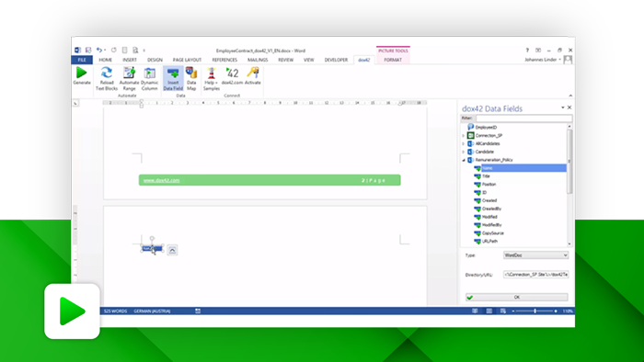Select the Modified field in tree
The height and width of the screenshot is (362, 644).
[489, 217]
